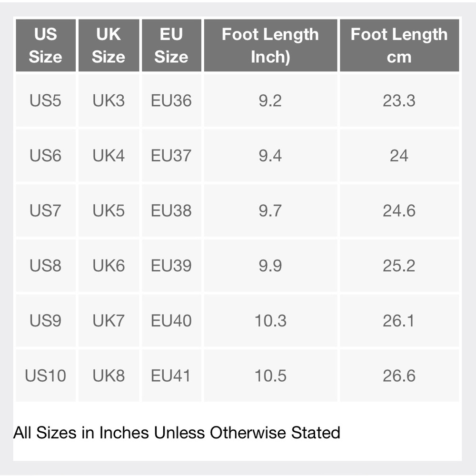Click the EU38 size cell
Viewport: 476px width, 476px height.
pyautogui.click(x=171, y=210)
